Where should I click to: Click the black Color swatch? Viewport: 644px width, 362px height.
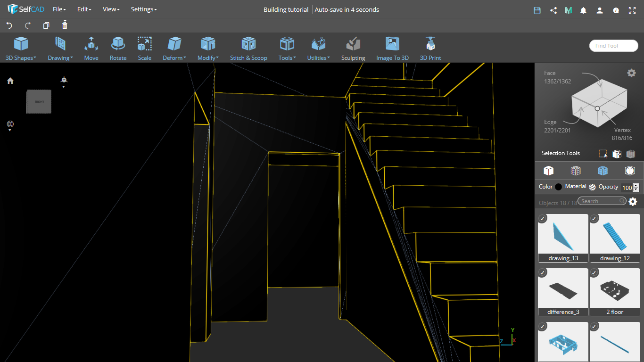tap(559, 187)
